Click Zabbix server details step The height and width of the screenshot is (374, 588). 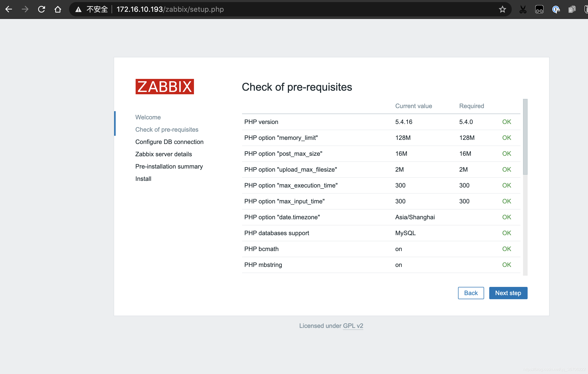tap(164, 154)
